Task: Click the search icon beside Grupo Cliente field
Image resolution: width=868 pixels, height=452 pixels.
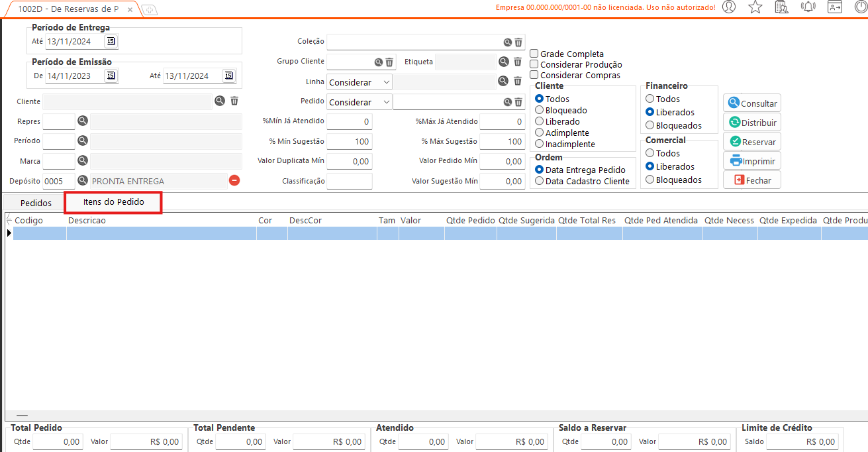Action: [x=379, y=62]
